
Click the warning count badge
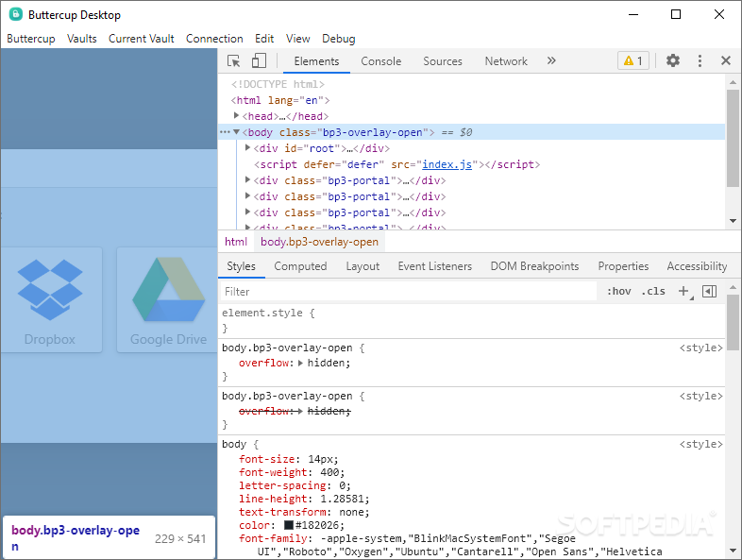pyautogui.click(x=633, y=60)
